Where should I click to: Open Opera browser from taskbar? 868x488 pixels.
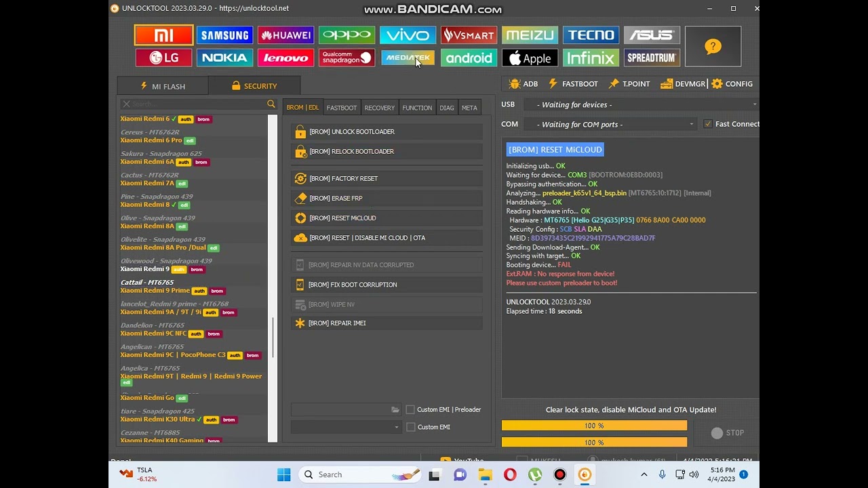[510, 474]
